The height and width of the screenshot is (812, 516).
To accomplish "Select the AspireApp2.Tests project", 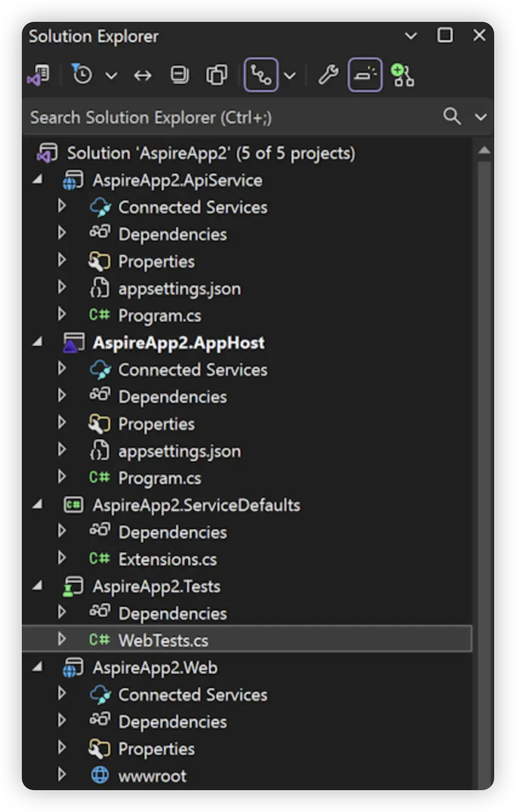I will pyautogui.click(x=156, y=586).
